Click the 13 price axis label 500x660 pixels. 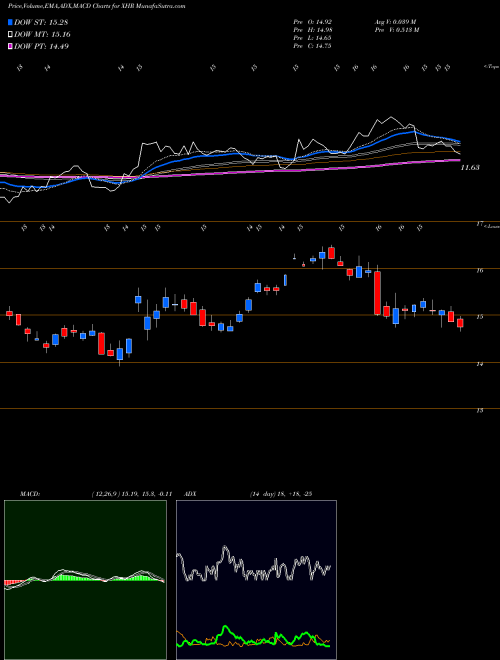click(479, 410)
